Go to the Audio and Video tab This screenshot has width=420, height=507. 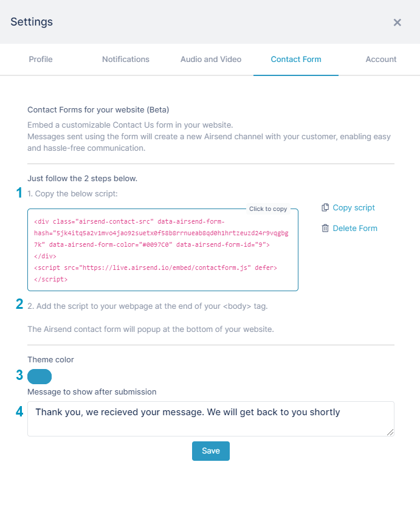point(211,59)
